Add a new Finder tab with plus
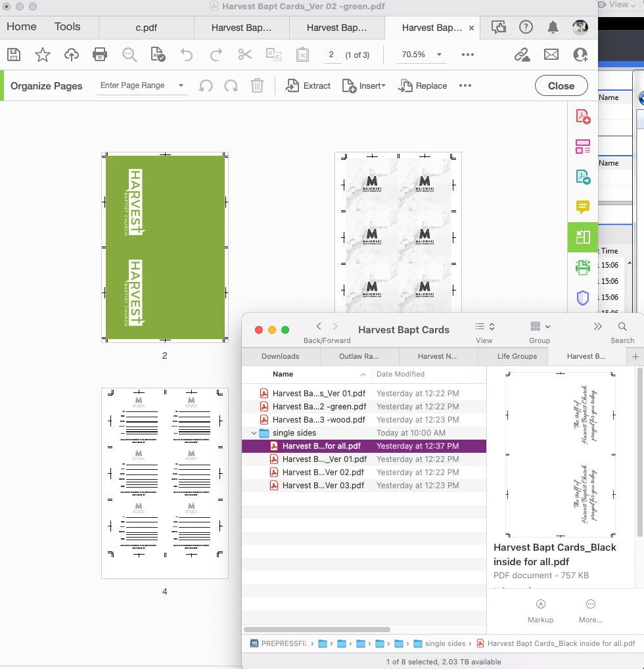 (x=635, y=357)
